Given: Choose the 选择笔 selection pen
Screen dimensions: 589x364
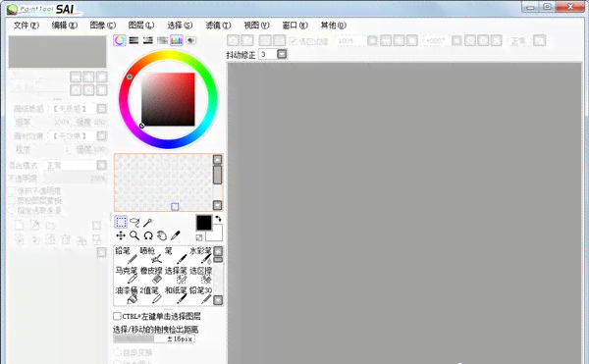Looking at the screenshot, I should [176, 275].
